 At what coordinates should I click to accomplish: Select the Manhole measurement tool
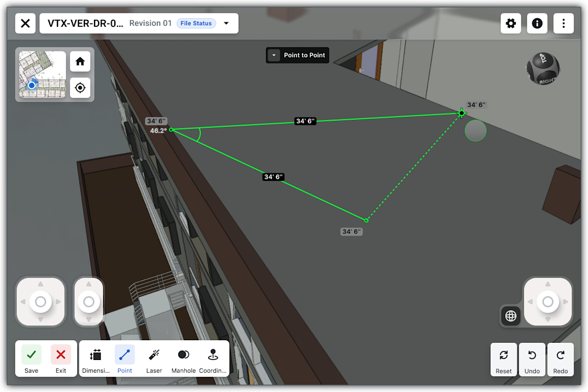coord(183,360)
